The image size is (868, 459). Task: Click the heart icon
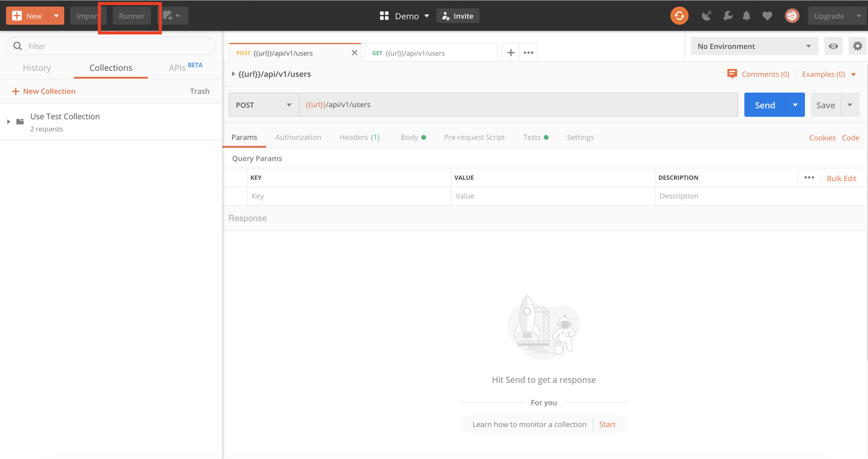point(768,16)
